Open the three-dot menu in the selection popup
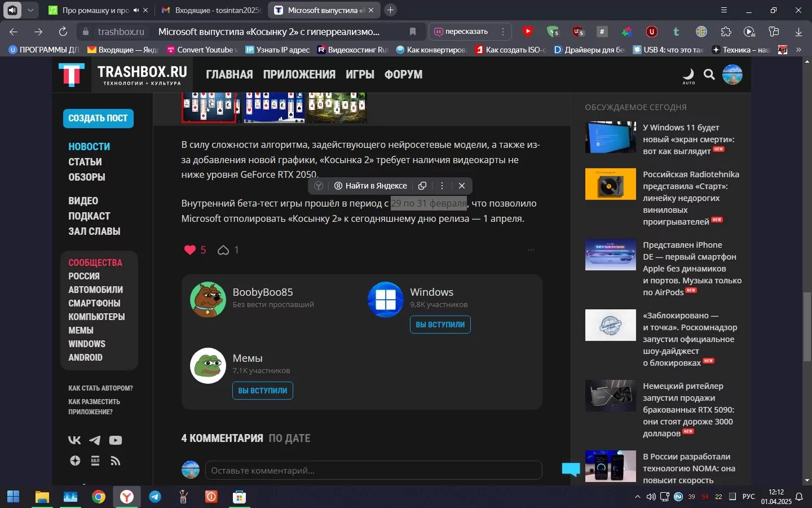 (x=442, y=186)
